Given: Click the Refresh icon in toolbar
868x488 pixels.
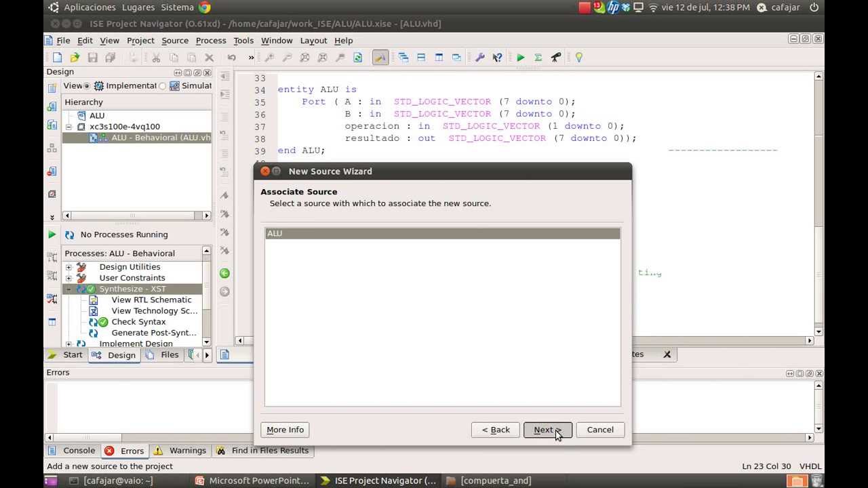Looking at the screenshot, I should coord(357,58).
